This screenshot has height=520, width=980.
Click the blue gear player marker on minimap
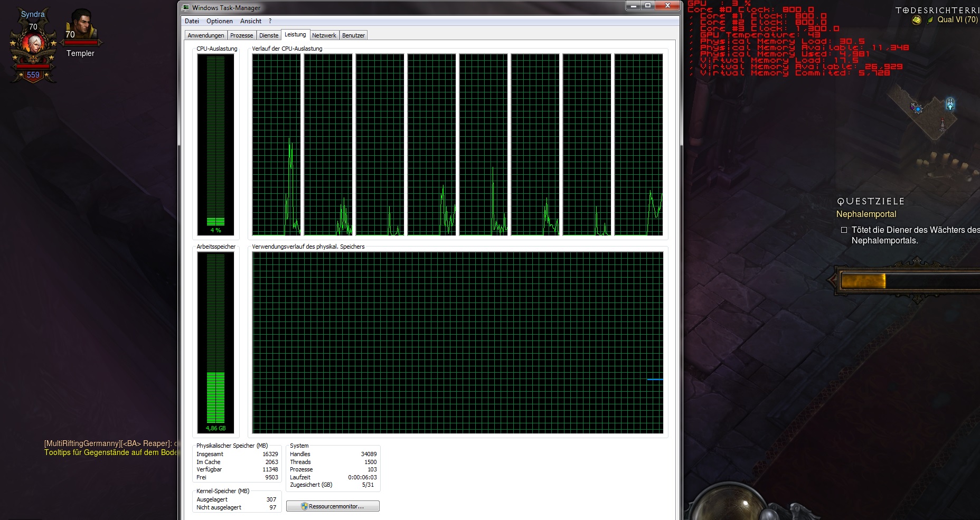[918, 109]
